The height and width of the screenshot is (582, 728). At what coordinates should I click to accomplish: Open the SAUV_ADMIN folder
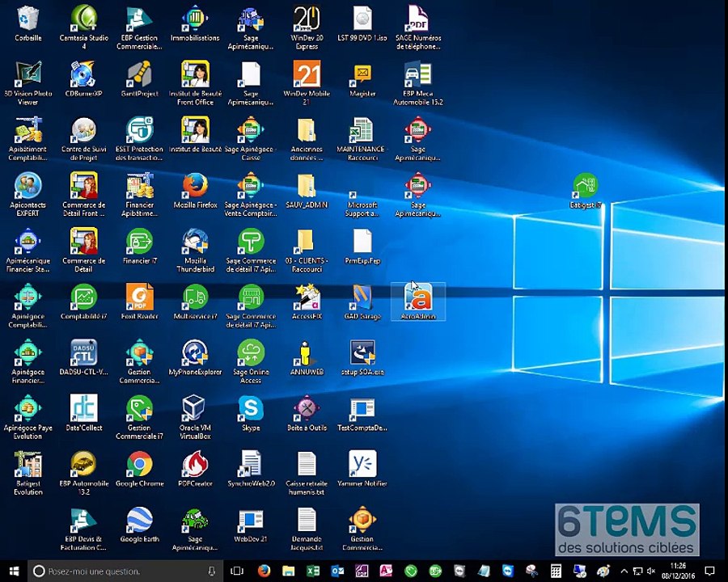pyautogui.click(x=307, y=190)
